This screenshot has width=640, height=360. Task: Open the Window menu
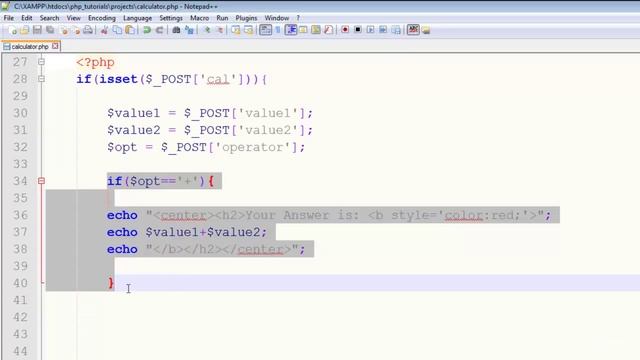click(277, 18)
